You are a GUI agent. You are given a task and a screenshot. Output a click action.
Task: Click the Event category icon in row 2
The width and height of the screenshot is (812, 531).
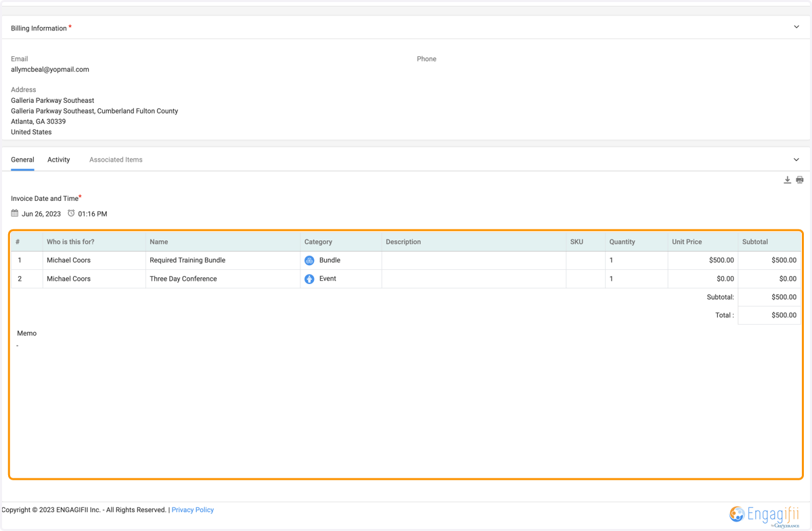pyautogui.click(x=309, y=279)
